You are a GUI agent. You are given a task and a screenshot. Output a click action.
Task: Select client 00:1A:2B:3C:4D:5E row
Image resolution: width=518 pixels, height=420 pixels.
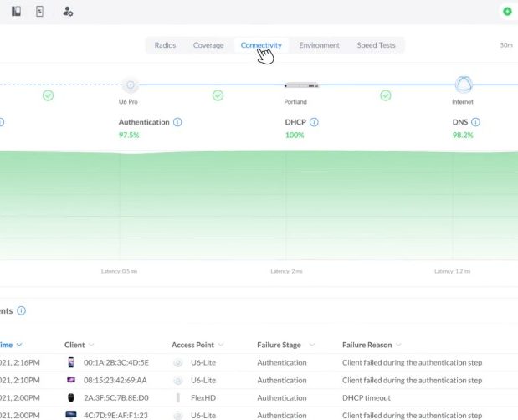click(x=115, y=363)
